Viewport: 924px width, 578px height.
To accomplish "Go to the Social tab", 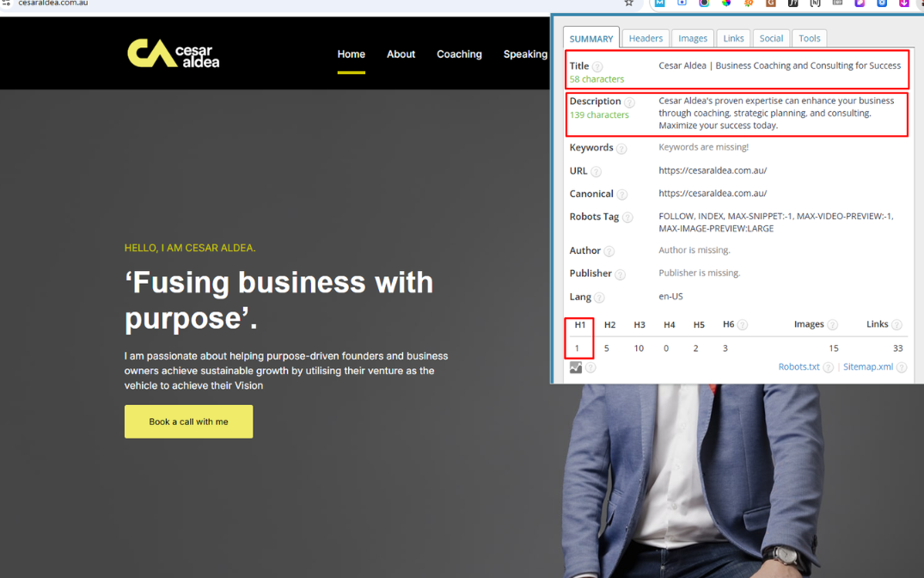I will [771, 38].
